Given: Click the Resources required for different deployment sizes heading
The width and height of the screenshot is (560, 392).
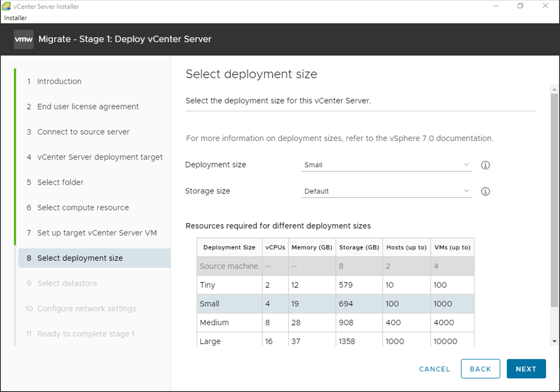Looking at the screenshot, I should pyautogui.click(x=278, y=226).
